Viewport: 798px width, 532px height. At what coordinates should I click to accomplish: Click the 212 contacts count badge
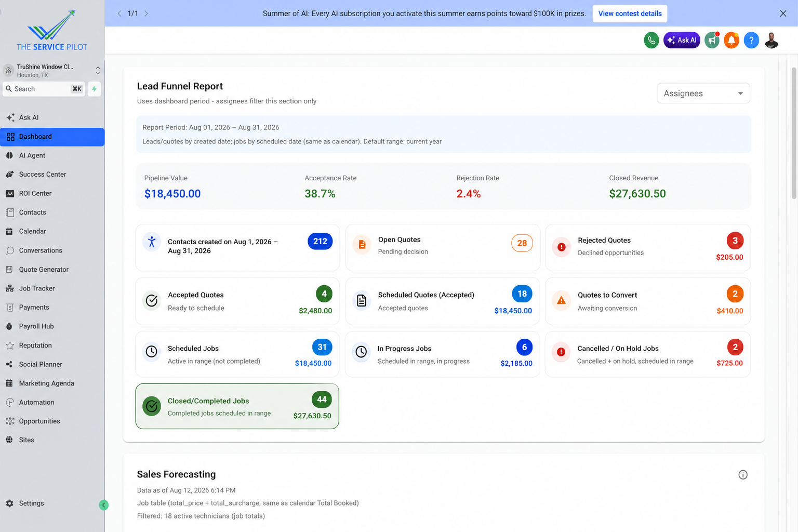coord(320,241)
